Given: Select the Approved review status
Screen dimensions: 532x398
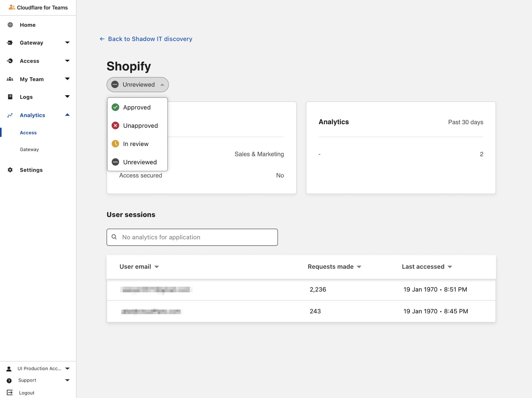Looking at the screenshot, I should (x=137, y=107).
